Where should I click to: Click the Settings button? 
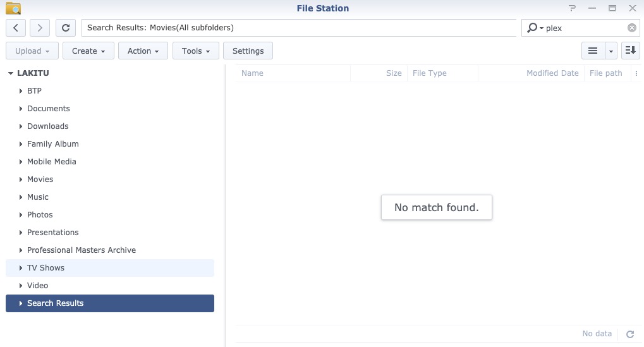tap(248, 51)
